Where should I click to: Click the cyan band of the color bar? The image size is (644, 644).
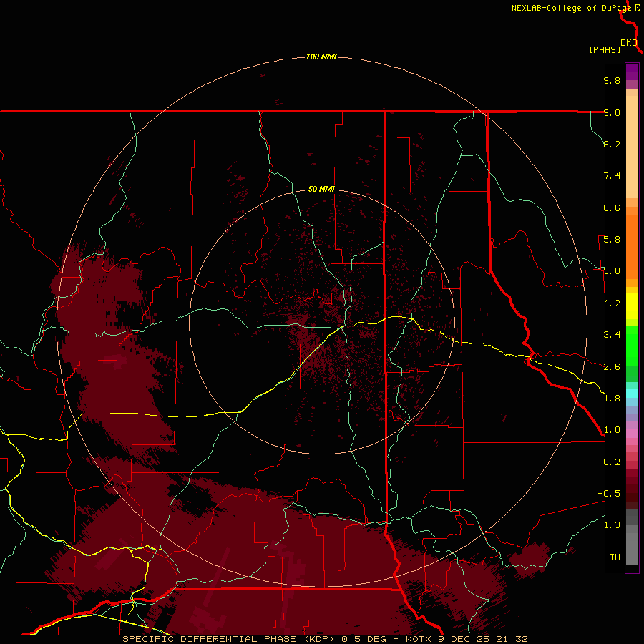point(632,394)
